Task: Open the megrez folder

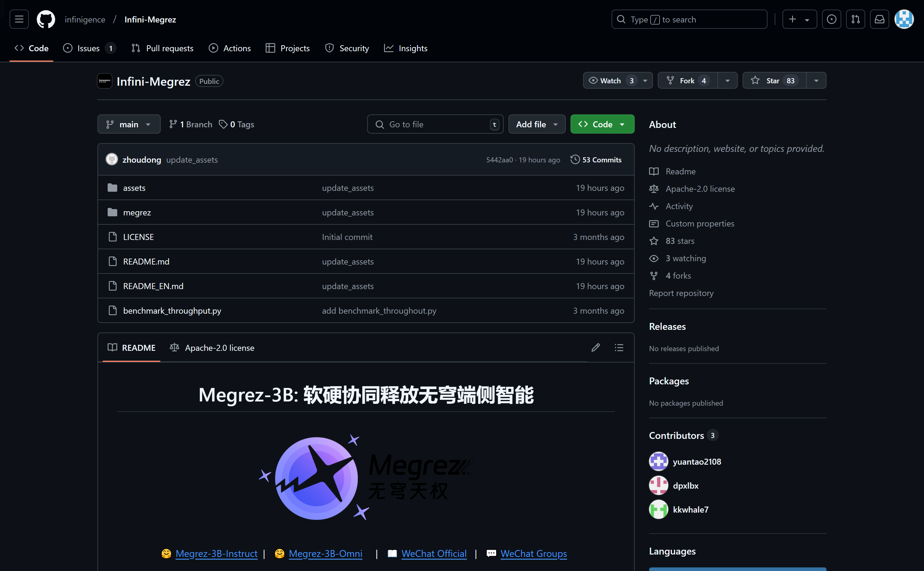Action: pyautogui.click(x=137, y=212)
